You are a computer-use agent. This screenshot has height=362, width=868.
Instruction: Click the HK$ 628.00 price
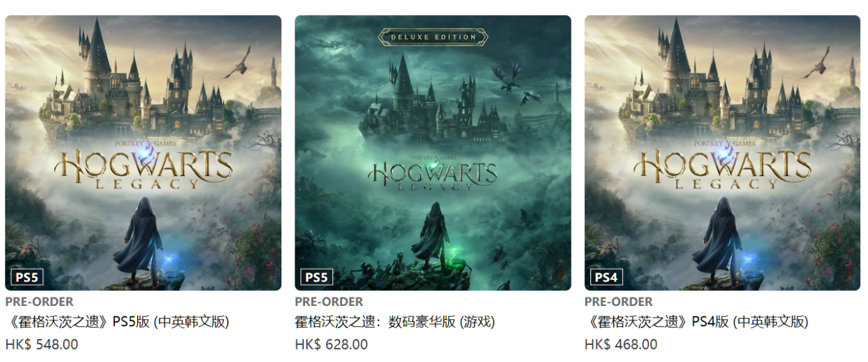pos(331,344)
